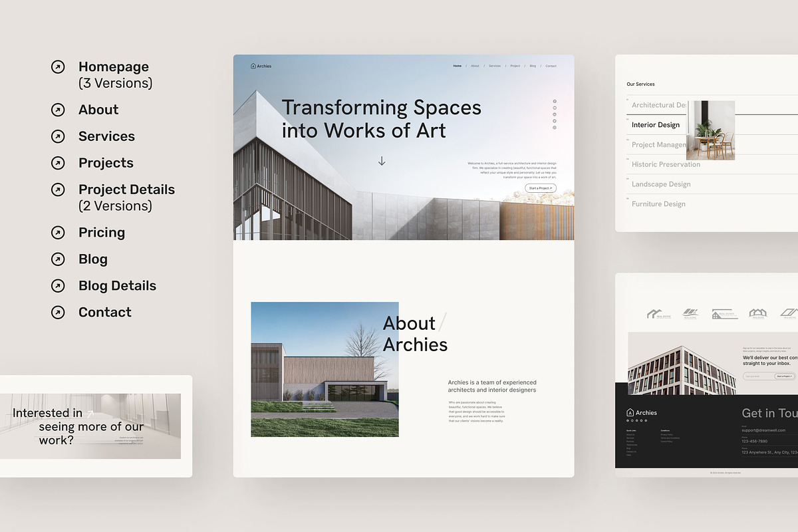
Task: Click the diagonal arrow next to 'Interested in'
Action: [90, 414]
